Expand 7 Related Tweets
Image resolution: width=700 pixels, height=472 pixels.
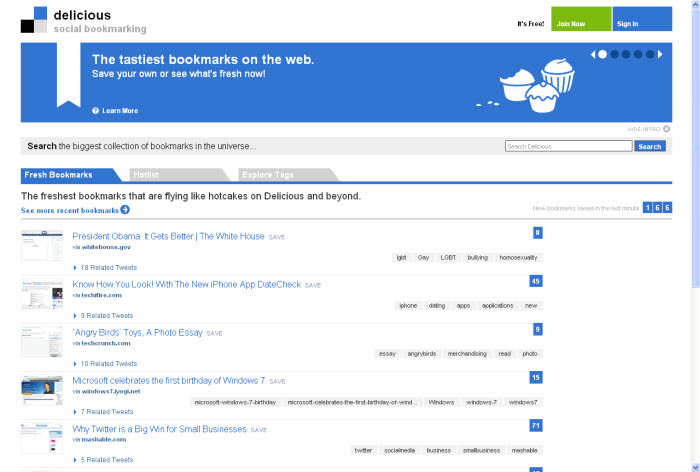coord(103,412)
